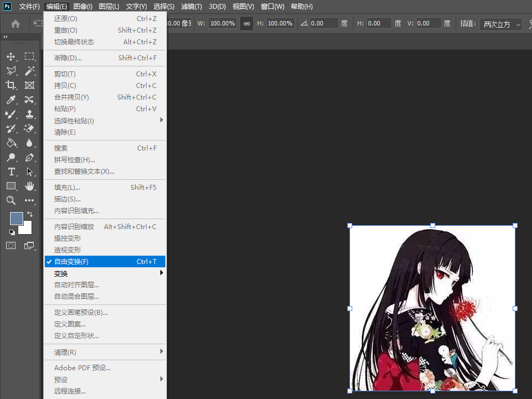This screenshot has width=532, height=399.
Task: Open the 选择(S) menu
Action: pyautogui.click(x=164, y=7)
